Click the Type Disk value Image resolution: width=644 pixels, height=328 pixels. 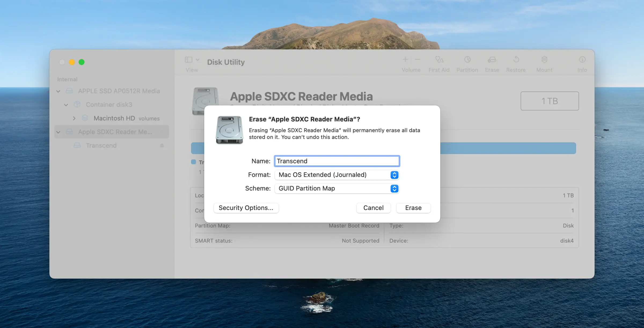point(568,226)
